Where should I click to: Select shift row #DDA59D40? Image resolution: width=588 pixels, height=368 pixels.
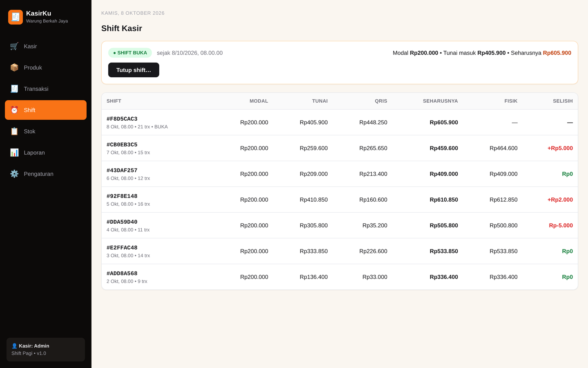[x=340, y=225]
